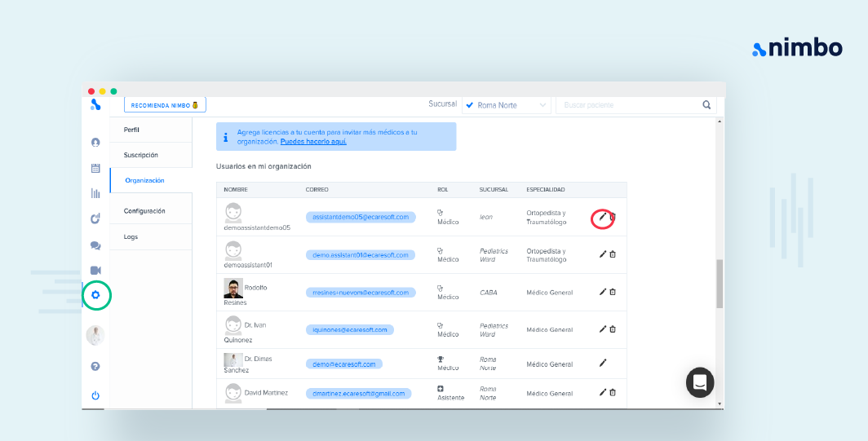Screen dimensions: 868x441
Task: Open the calendar agenda sidebar icon
Action: click(95, 168)
